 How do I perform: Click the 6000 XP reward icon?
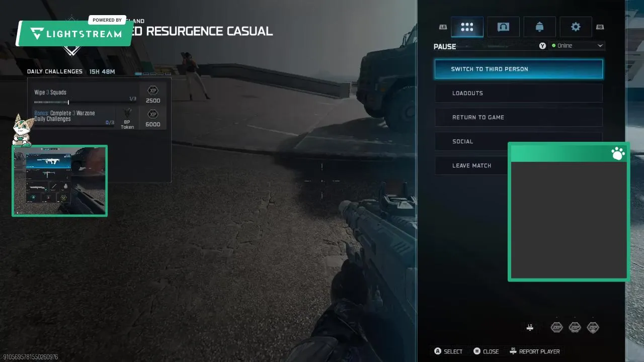pos(153,114)
